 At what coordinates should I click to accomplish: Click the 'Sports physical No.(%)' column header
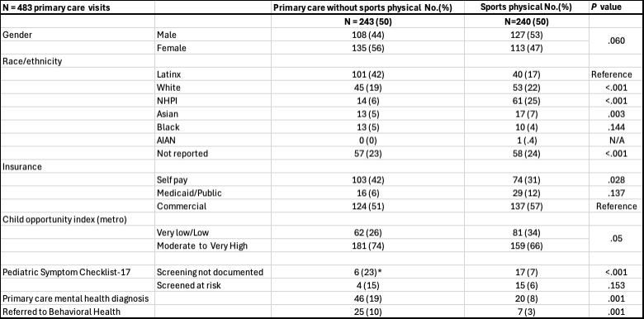[526, 7]
